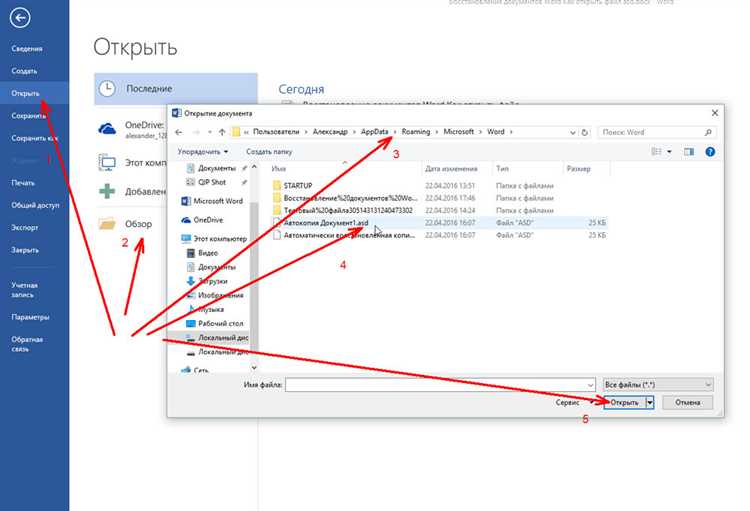This screenshot has height=511, width=750.
Task: Choose Закрыть in the sidebar
Action: (x=25, y=250)
